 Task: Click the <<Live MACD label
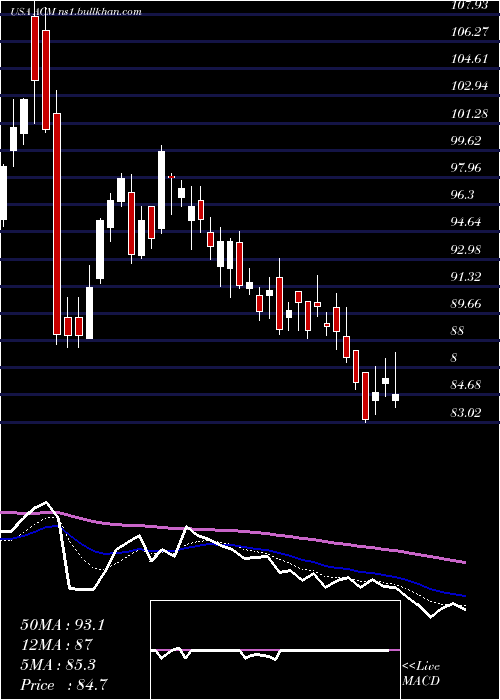[421, 673]
